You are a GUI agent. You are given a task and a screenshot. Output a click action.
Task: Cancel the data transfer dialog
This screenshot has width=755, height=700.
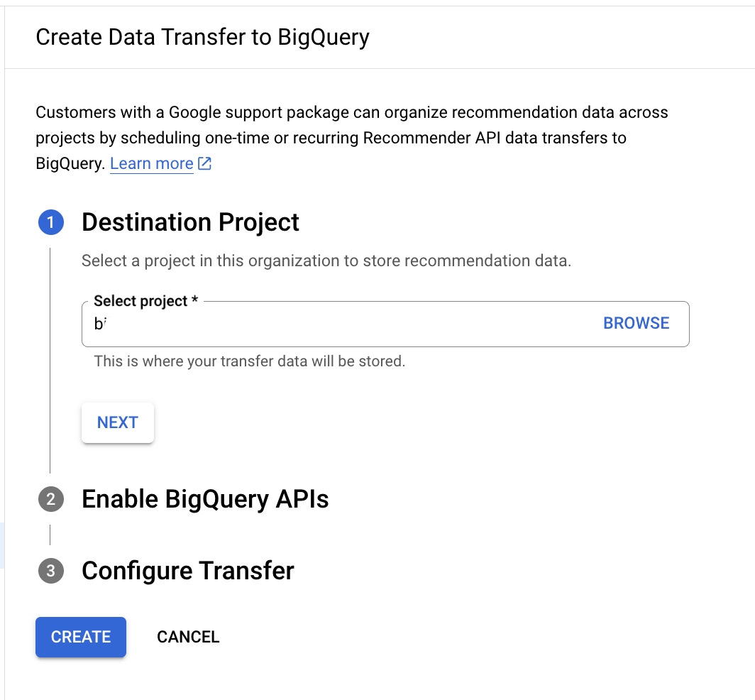click(188, 638)
